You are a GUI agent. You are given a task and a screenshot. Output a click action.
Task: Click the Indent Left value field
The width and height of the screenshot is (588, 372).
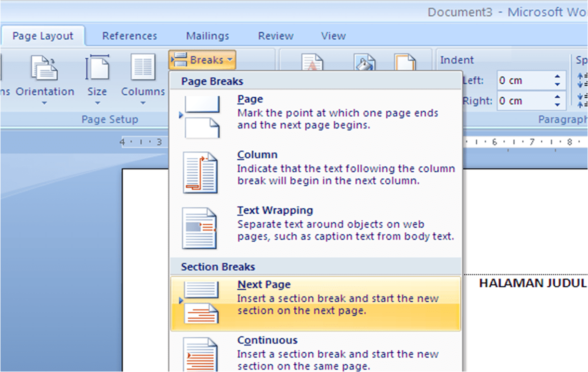pyautogui.click(x=524, y=80)
